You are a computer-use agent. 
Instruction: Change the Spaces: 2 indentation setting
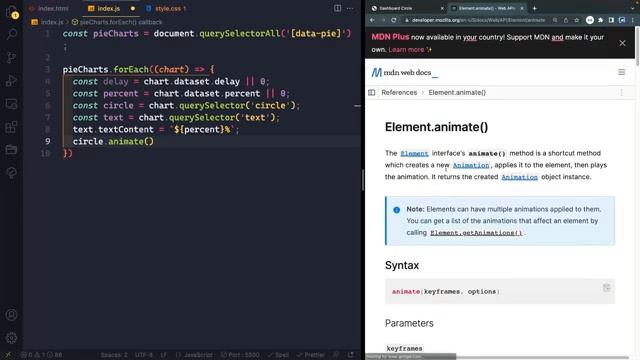click(114, 355)
